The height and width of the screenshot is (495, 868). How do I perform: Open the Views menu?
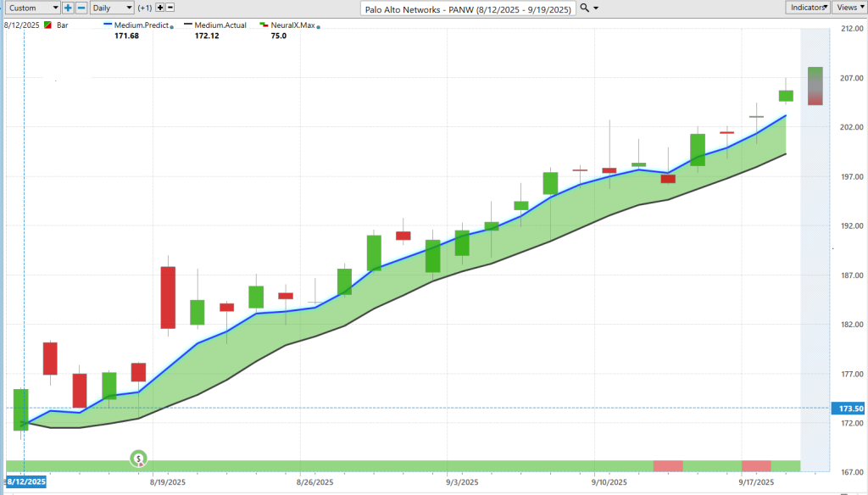[x=849, y=7]
